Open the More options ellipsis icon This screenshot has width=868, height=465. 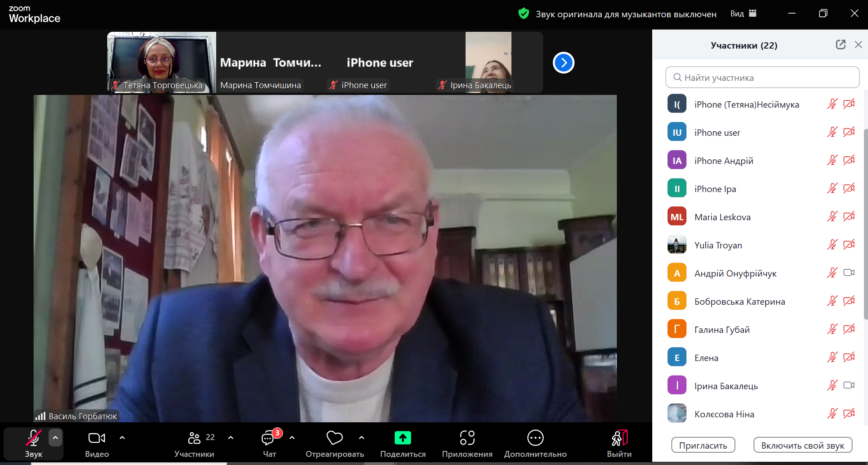point(535,438)
